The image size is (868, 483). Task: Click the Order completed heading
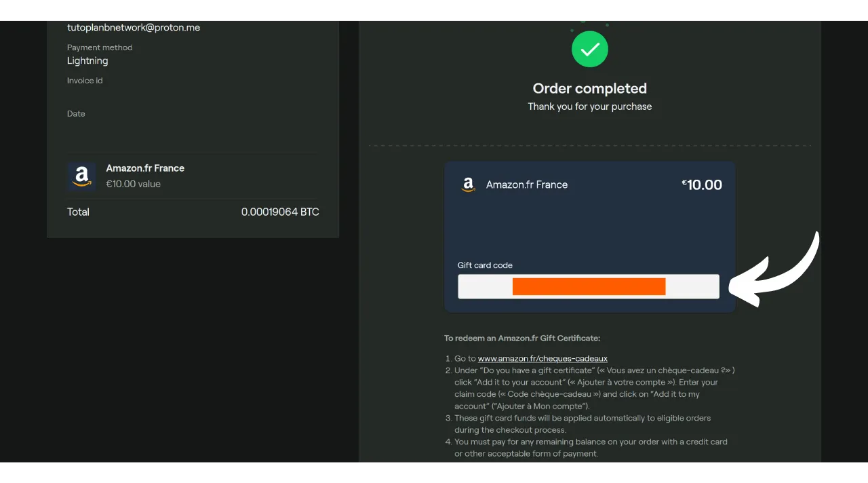(x=589, y=88)
